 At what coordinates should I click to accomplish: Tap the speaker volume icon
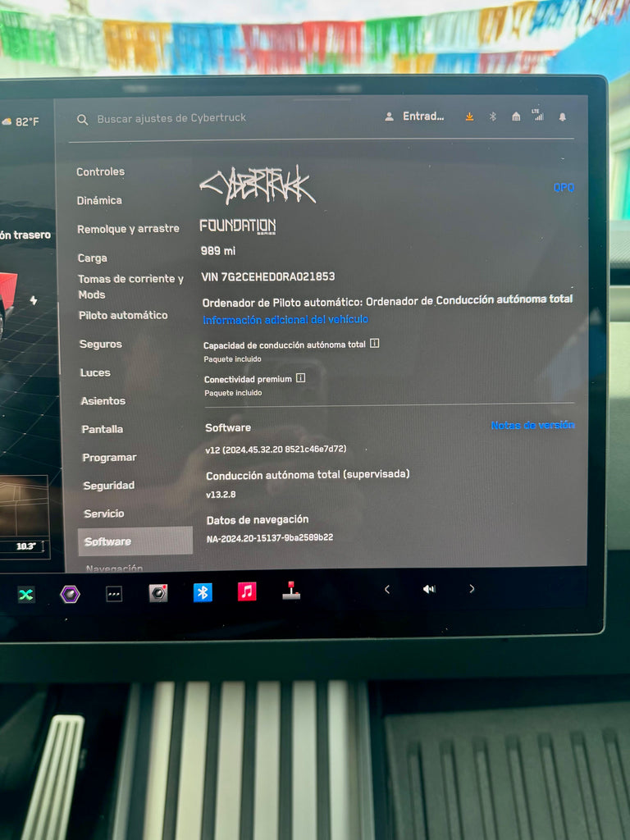[429, 589]
